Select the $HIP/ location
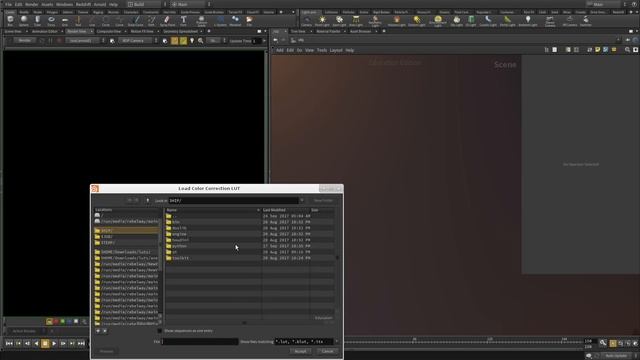This screenshot has width=640, height=360. point(127,231)
